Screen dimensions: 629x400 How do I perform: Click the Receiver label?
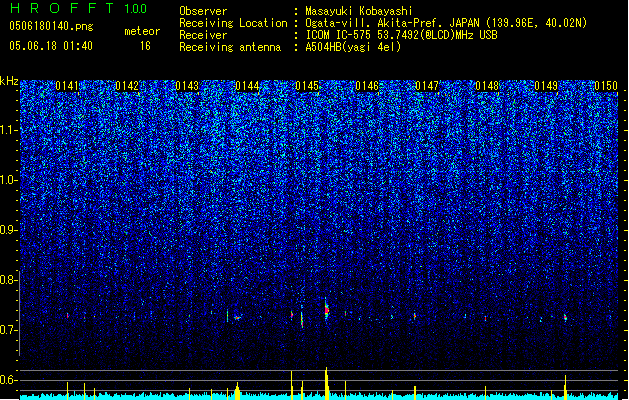203,35
